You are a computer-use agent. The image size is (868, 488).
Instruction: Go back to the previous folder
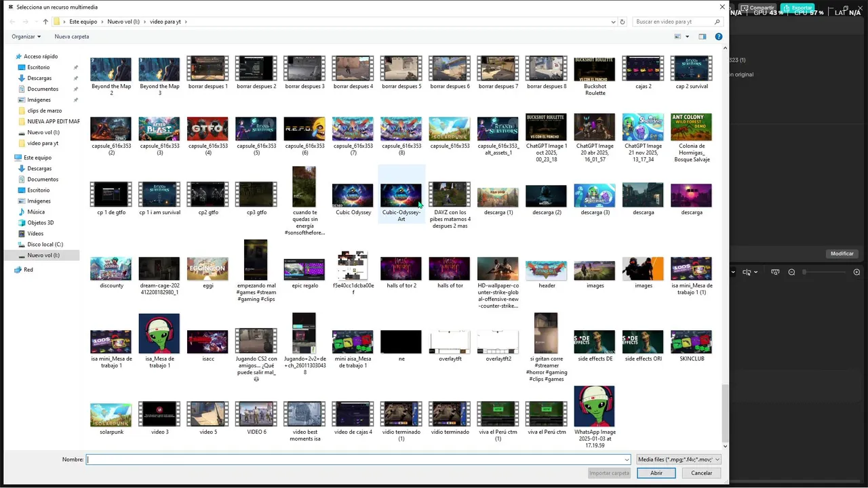[x=14, y=22]
